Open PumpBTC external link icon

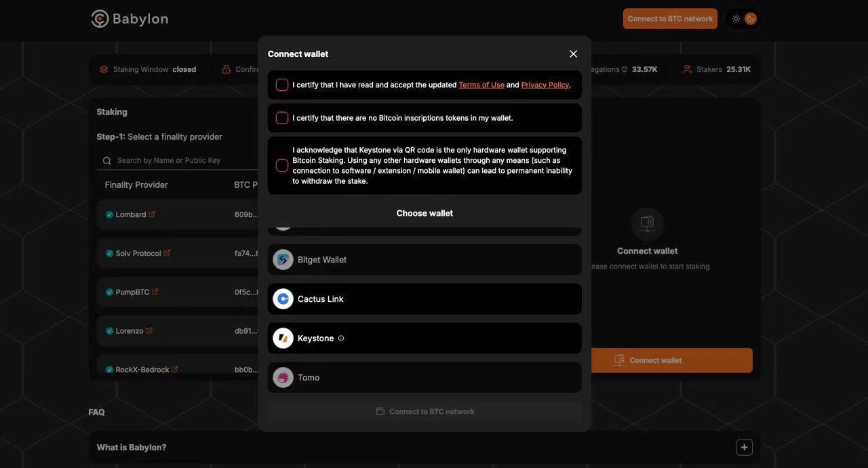coord(155,292)
